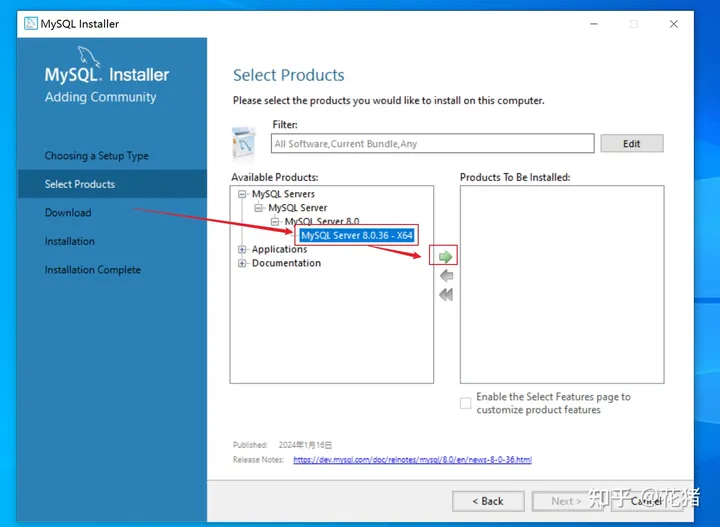Click inside Products To Be Installed list
Image resolution: width=720 pixels, height=527 pixels.
(x=562, y=284)
